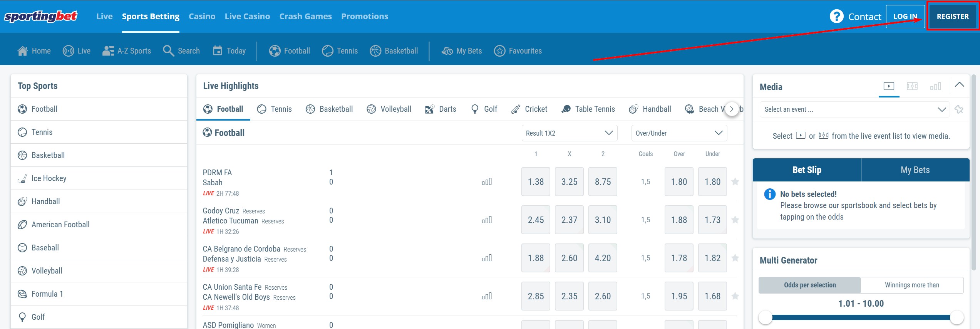
Task: Switch Media panel to video stream icon
Action: (x=889, y=86)
